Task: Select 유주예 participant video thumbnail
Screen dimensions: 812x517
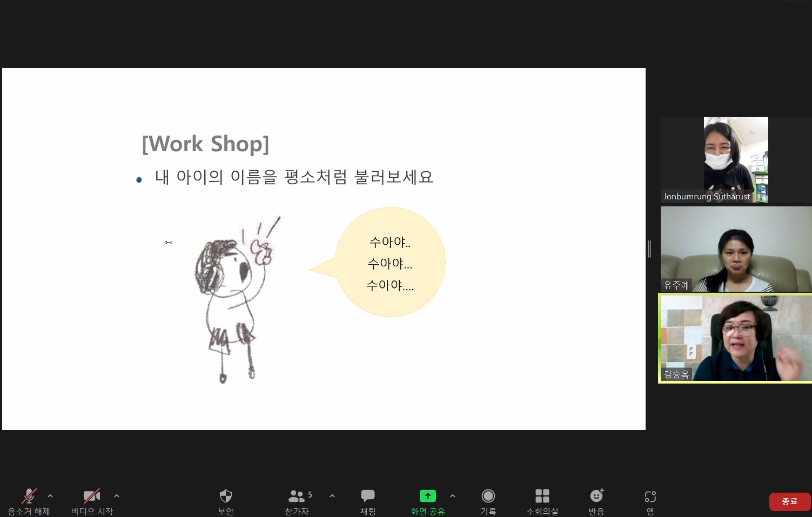Action: (x=736, y=249)
